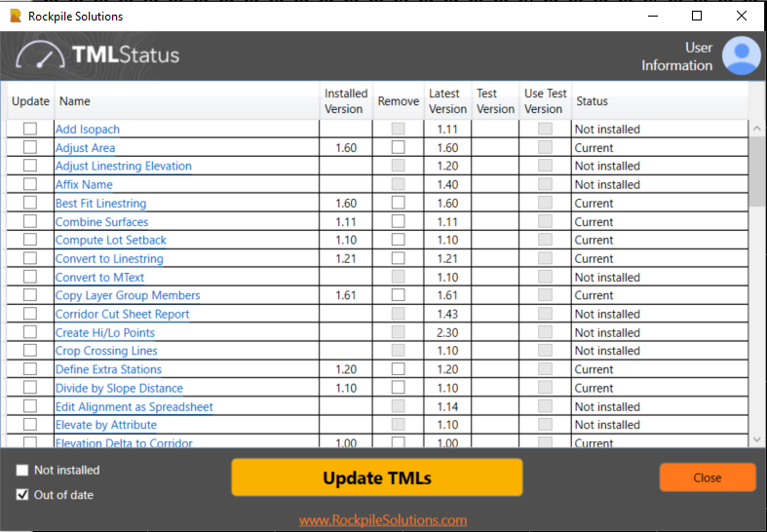Select the Installed Version 1.21 cell of Convert to Linestring

coord(346,258)
